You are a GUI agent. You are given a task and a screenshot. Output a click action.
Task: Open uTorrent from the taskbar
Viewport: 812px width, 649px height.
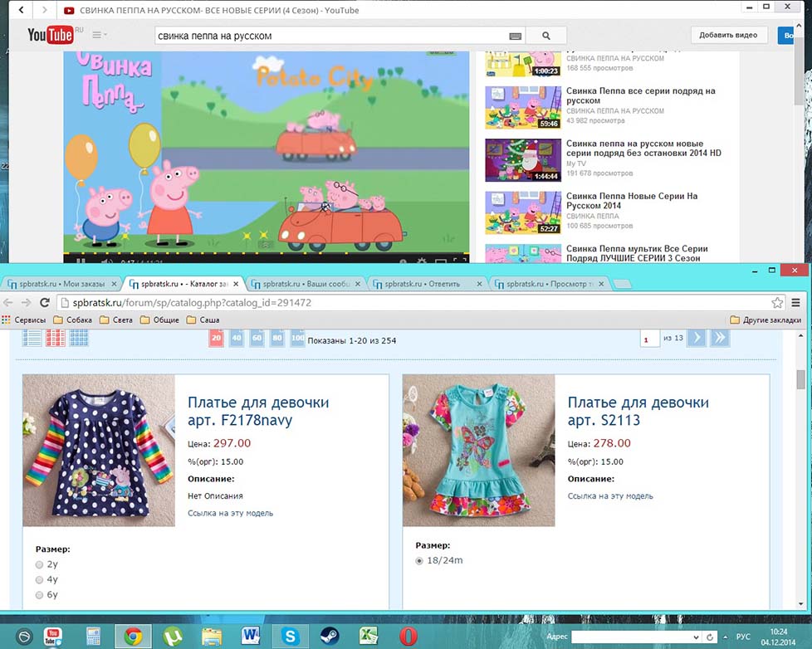pos(172,636)
